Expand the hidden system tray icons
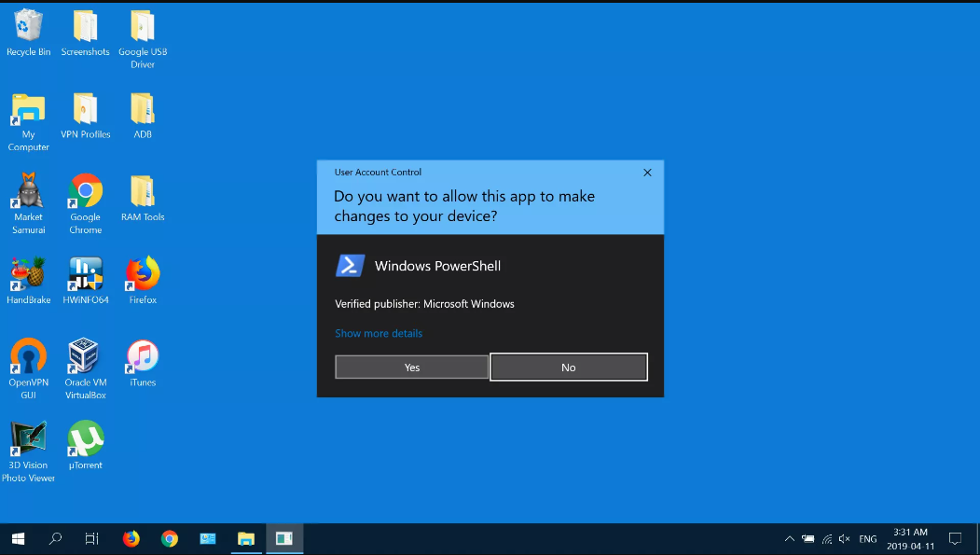 point(790,539)
